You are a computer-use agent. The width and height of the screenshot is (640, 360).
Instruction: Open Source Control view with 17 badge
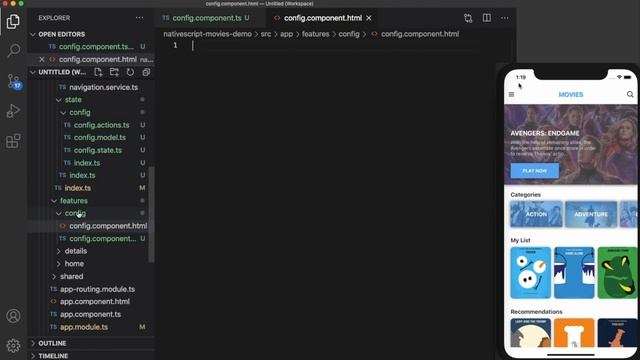[13, 81]
